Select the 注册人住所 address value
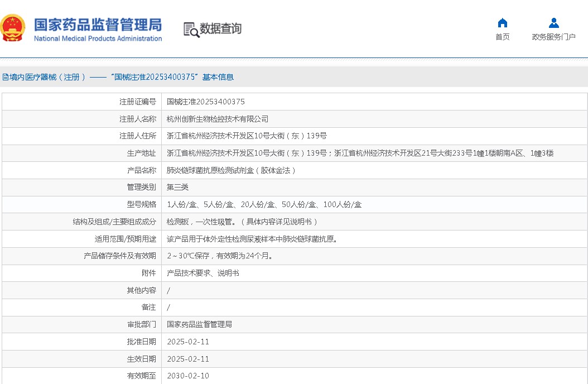 [x=247, y=136]
